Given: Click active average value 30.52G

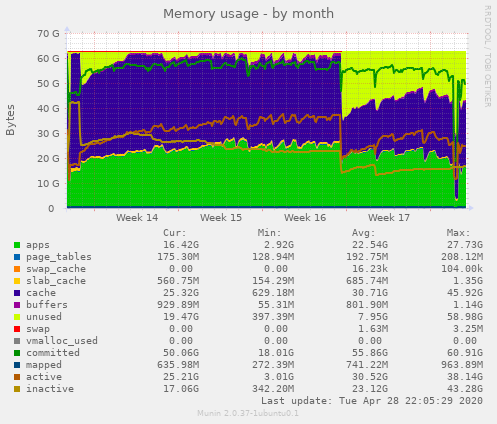Looking at the screenshot, I should (x=370, y=377).
